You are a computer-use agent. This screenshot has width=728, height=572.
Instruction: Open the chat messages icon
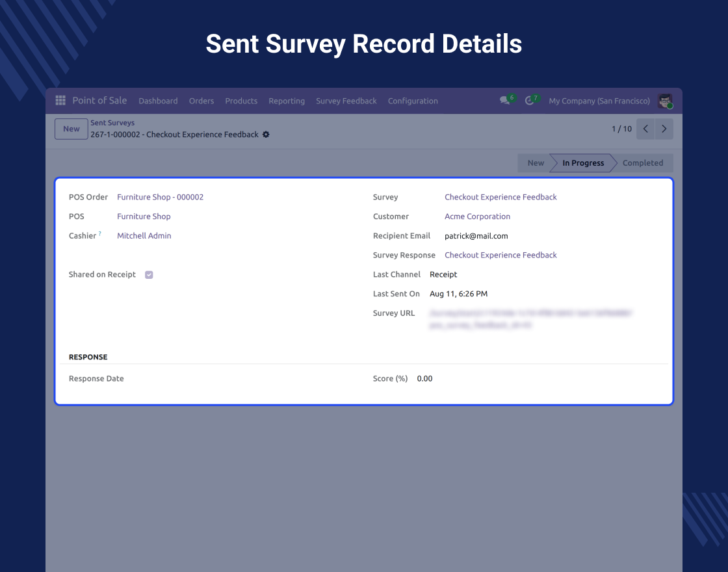505,100
